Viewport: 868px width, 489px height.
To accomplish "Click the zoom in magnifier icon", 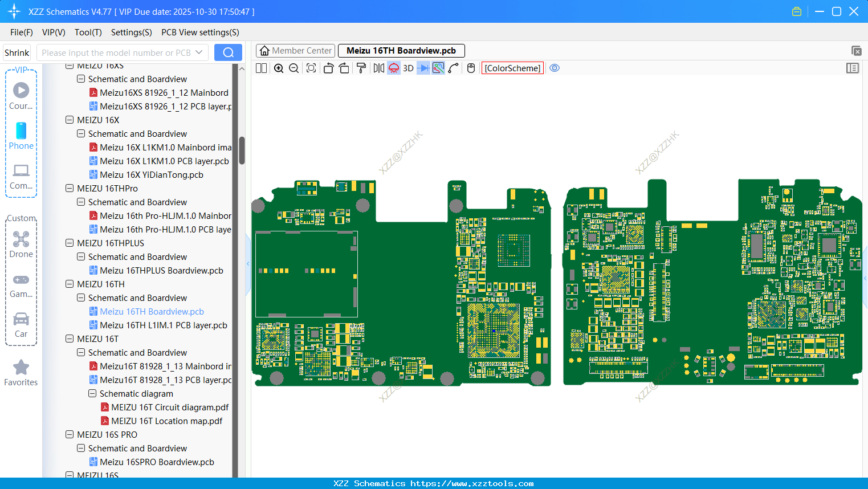I will pyautogui.click(x=279, y=68).
